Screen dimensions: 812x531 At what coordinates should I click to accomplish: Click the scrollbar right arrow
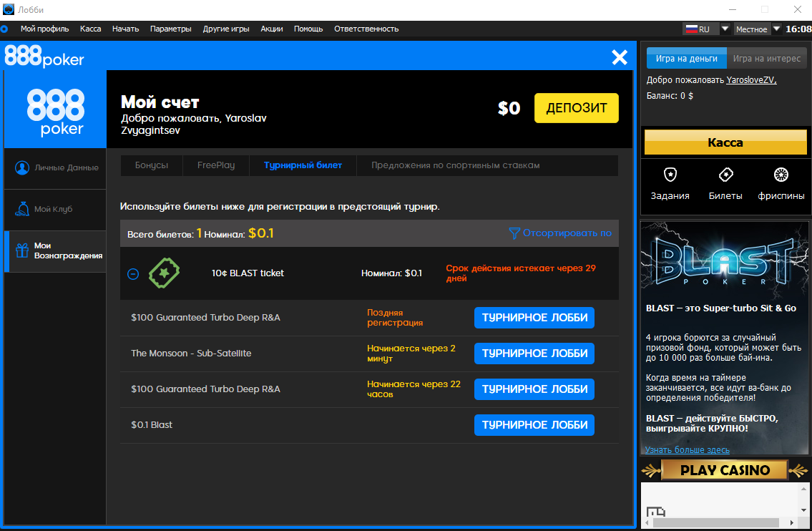[792, 522]
